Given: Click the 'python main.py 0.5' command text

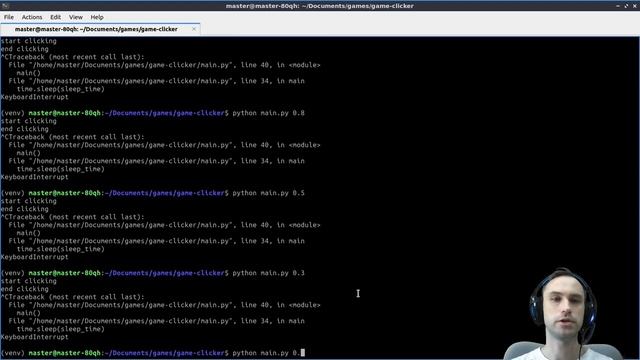Looking at the screenshot, I should click(268, 193).
